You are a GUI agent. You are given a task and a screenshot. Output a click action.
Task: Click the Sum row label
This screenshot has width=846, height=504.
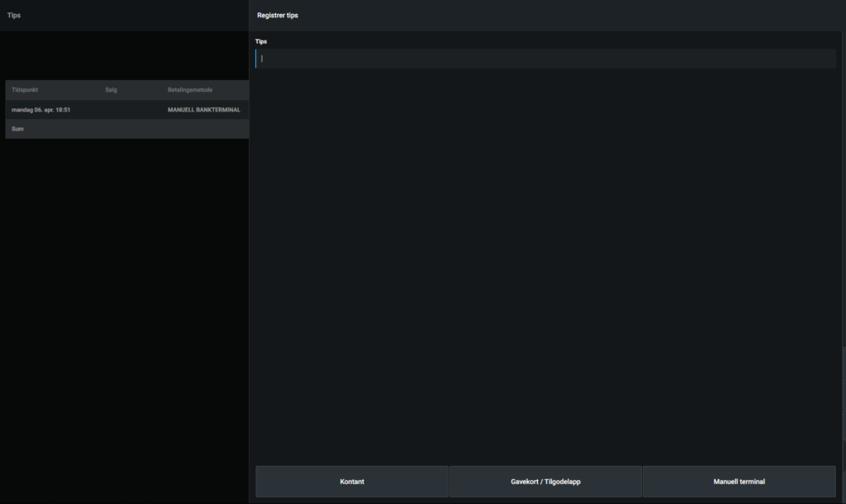(x=17, y=129)
